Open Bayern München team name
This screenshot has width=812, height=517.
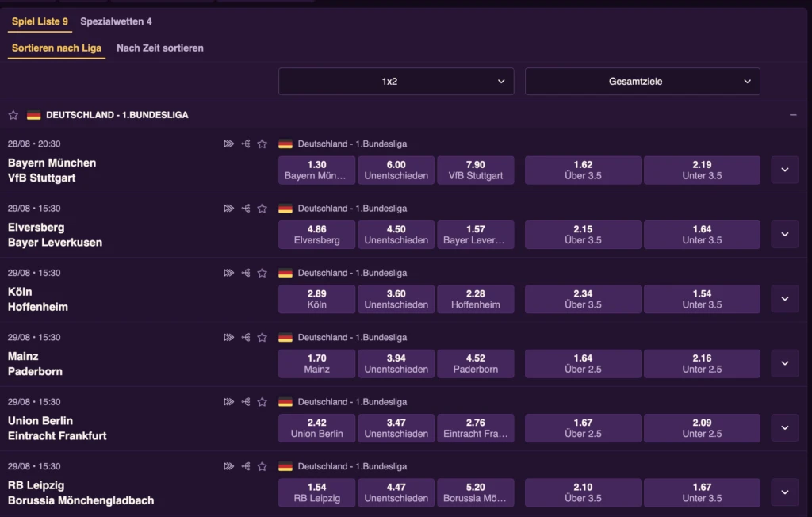[52, 163]
